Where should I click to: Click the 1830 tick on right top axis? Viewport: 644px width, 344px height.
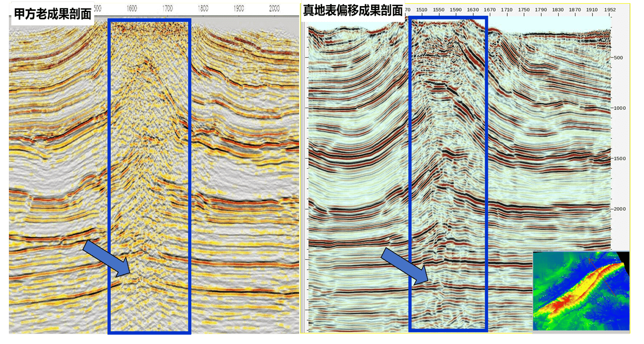click(x=558, y=9)
